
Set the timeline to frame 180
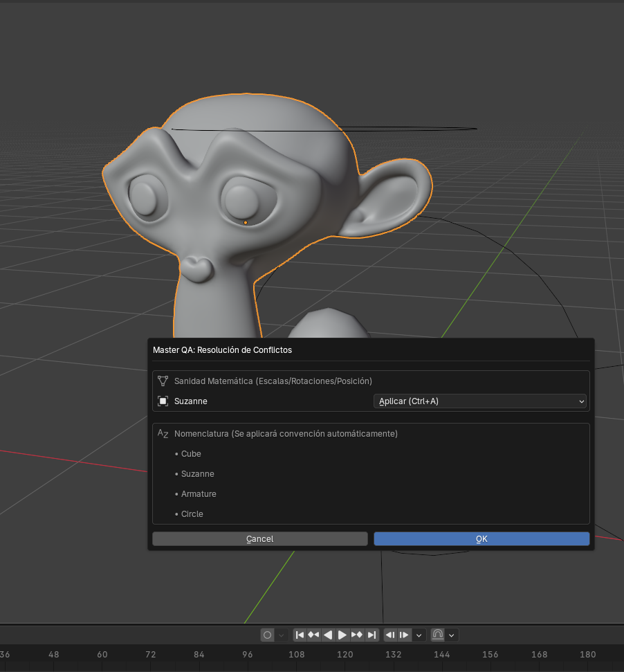[587, 655]
